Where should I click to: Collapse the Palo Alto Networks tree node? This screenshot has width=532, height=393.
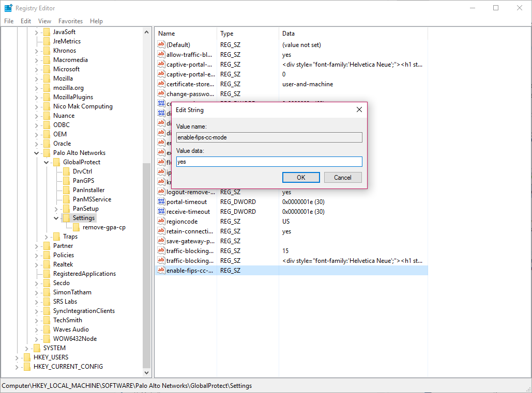pos(37,153)
